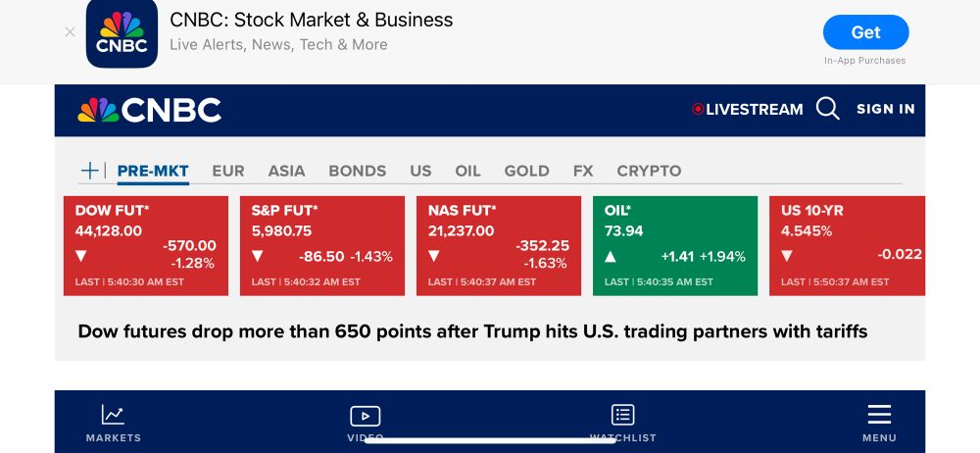Open the GOLD tab
The image size is (980, 453).
point(527,171)
